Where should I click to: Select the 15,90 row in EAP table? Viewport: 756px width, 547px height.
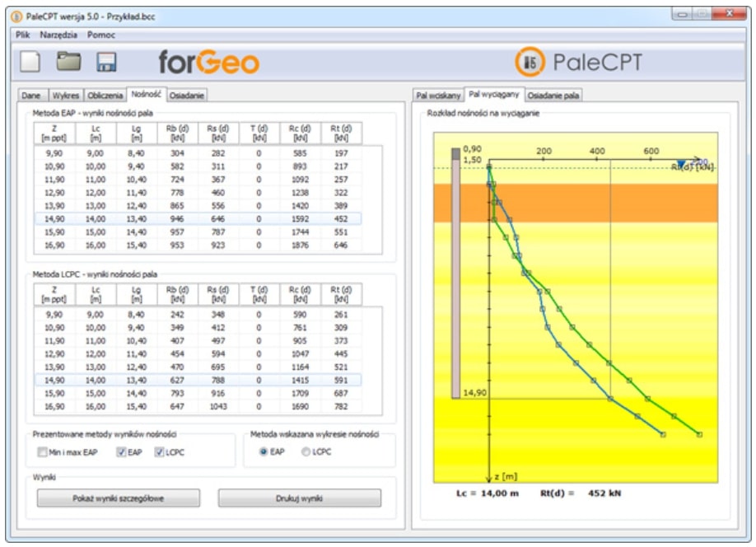click(196, 232)
